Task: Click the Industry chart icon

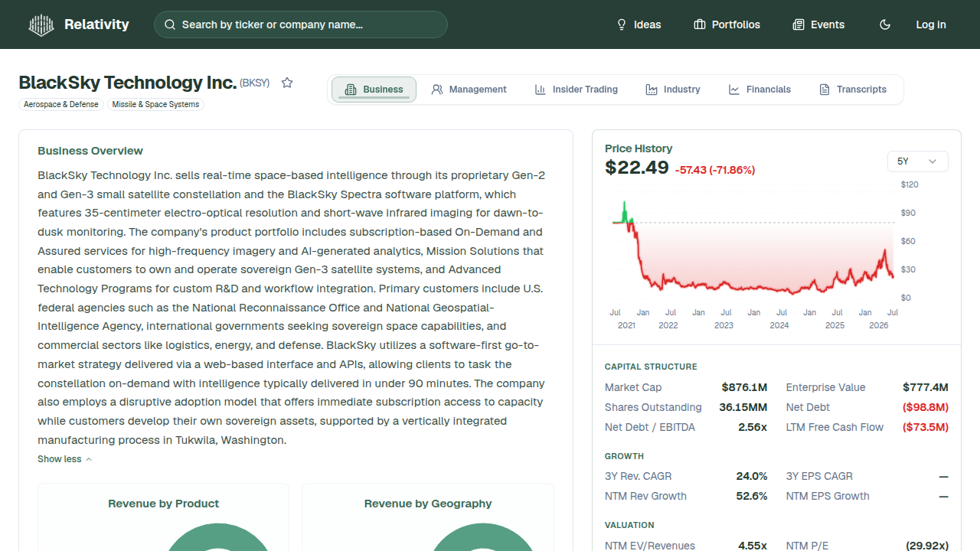Action: [x=652, y=90]
